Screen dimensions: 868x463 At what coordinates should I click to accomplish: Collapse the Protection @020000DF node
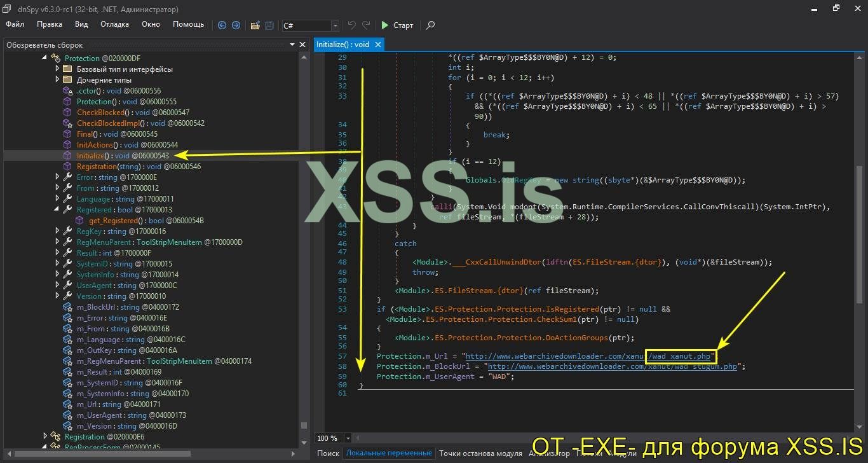pyautogui.click(x=44, y=58)
